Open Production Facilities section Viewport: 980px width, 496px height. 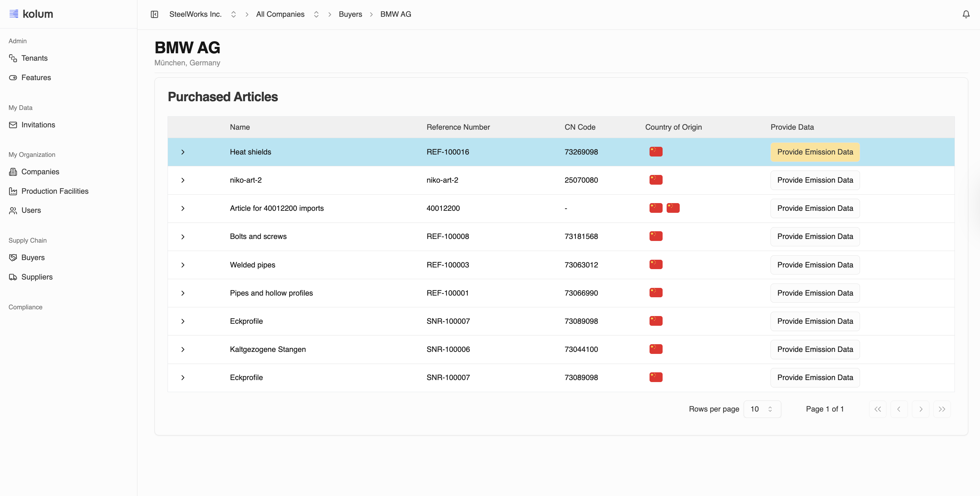pos(55,191)
